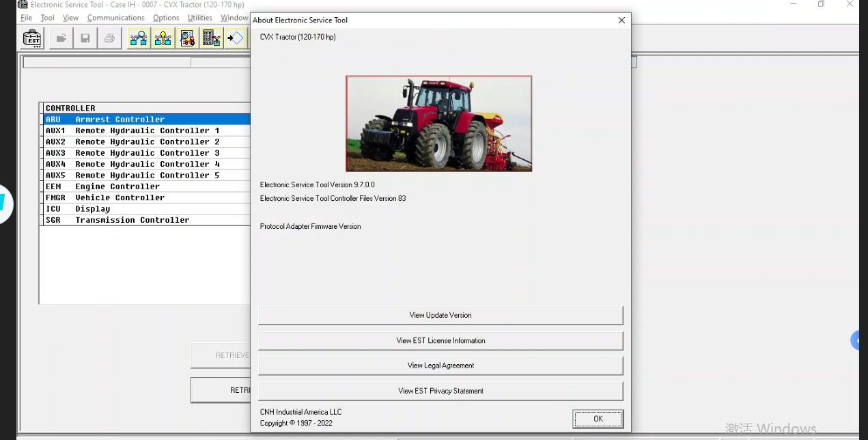868x440 pixels.
Task: Open the Tool menu
Action: (48, 18)
